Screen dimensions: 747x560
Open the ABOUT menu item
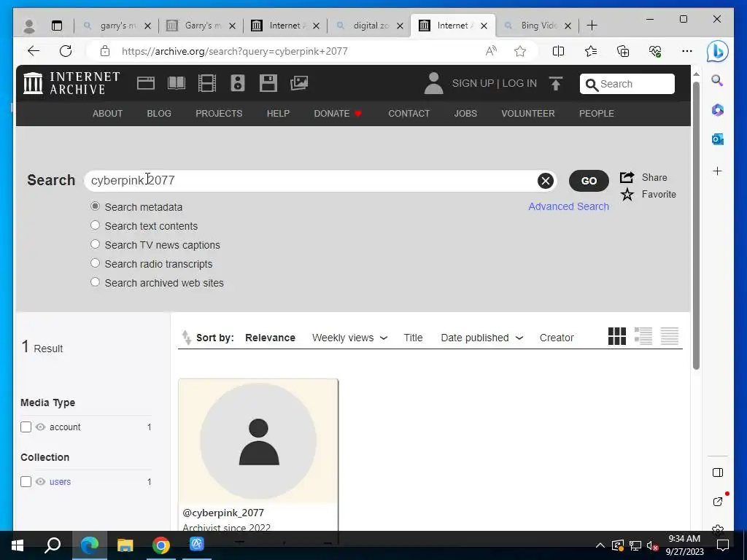108,113
